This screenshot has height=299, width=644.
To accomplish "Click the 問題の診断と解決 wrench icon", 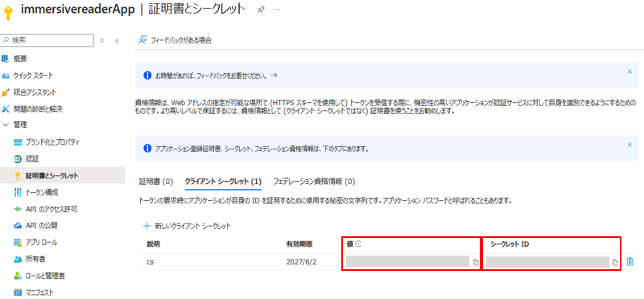I will tap(5, 109).
